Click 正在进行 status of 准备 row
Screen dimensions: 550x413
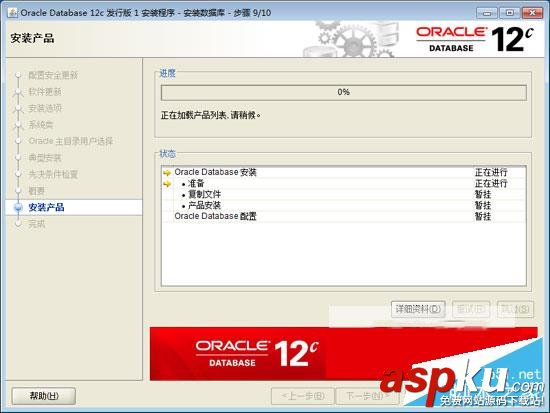491,183
